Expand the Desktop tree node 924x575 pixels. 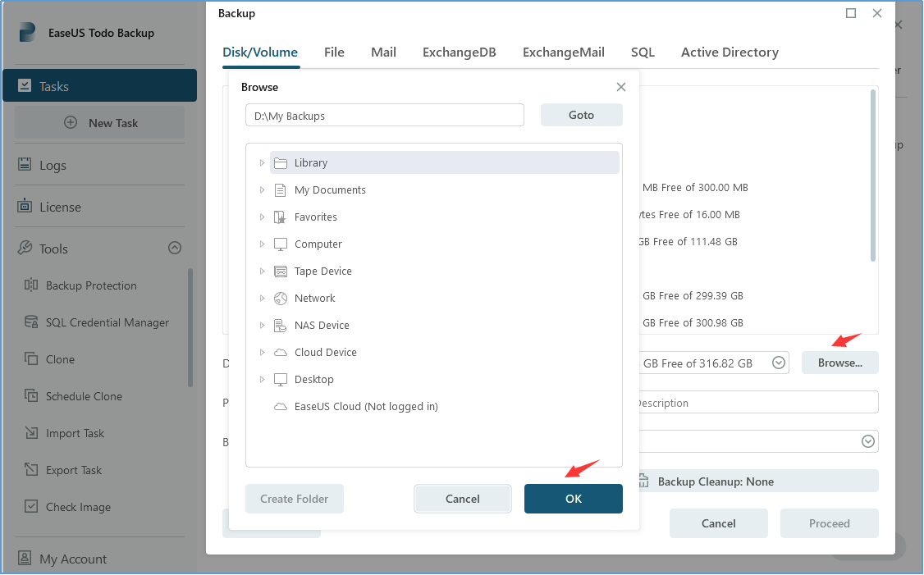tap(263, 380)
